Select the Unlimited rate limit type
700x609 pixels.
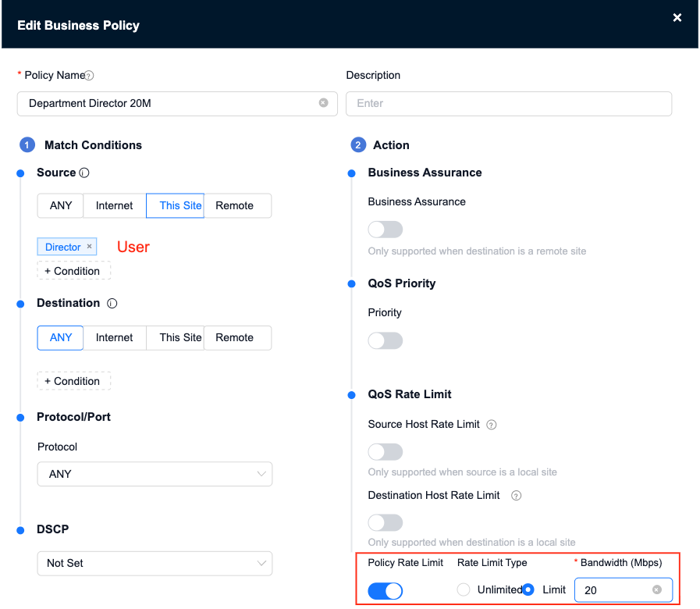(464, 589)
